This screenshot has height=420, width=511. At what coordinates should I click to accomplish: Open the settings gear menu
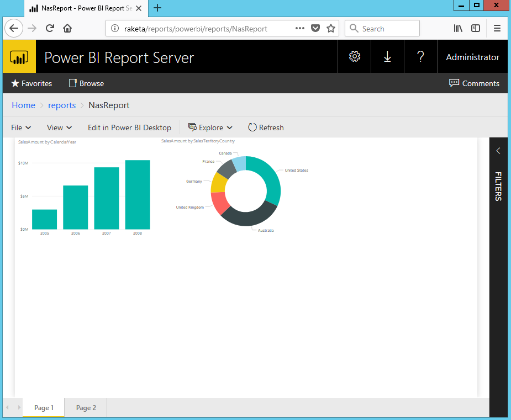pos(354,57)
